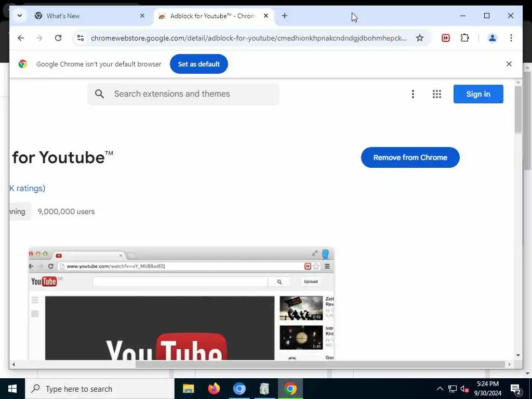This screenshot has height=399, width=532.
Task: Open the Google apps grid
Action: 437,94
